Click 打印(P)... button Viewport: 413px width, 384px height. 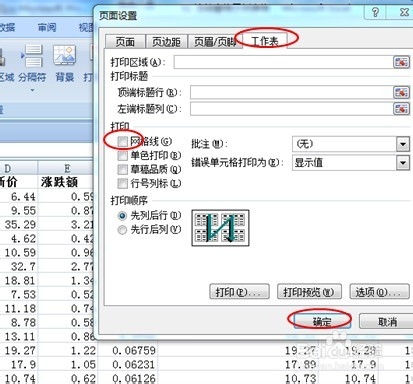239,292
